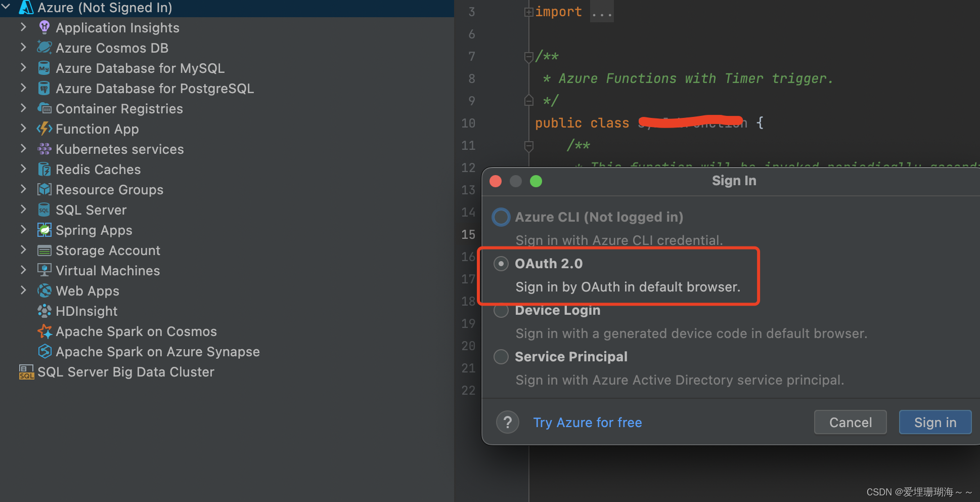Click the Storage Account icon
This screenshot has width=980, height=502.
(x=44, y=250)
